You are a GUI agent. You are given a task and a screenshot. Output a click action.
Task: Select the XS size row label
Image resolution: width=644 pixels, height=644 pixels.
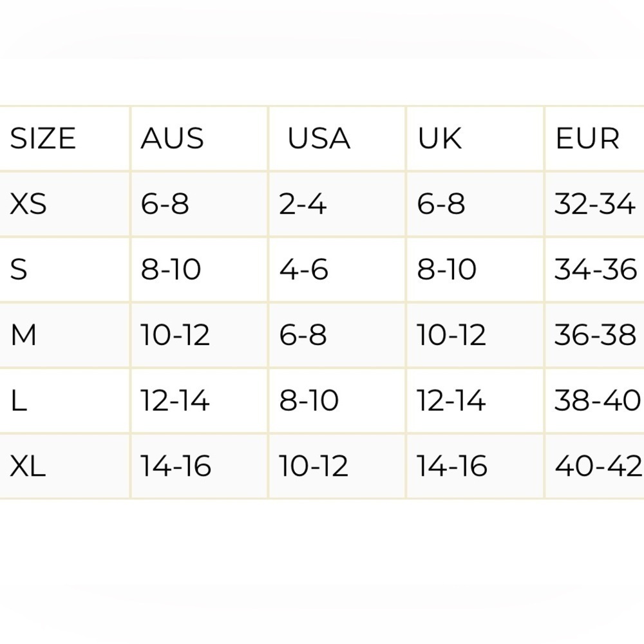coord(28,204)
